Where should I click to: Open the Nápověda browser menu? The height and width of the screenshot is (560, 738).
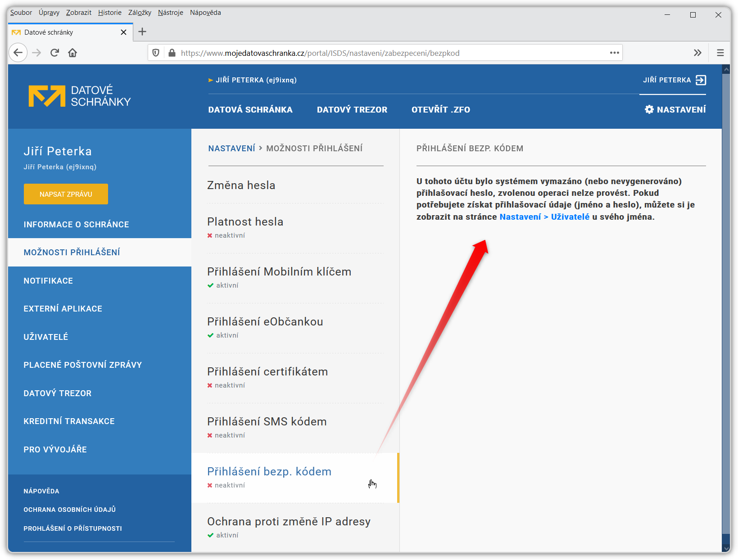click(205, 13)
